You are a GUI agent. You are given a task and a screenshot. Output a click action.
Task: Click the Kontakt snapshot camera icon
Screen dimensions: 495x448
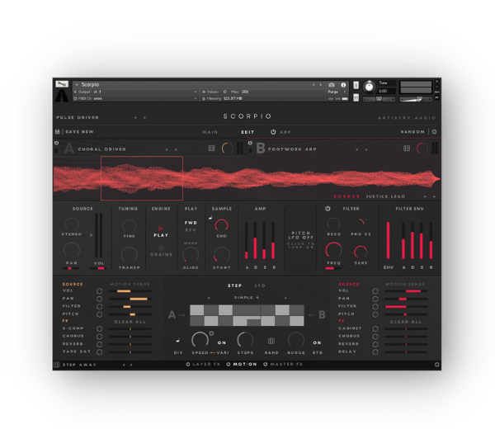pyautogui.click(x=331, y=84)
